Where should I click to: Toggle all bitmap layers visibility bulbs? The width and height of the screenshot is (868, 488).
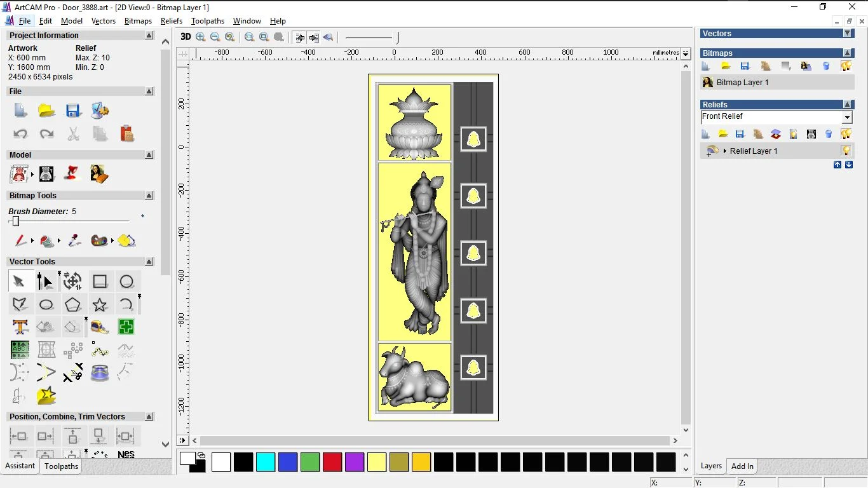coord(846,66)
